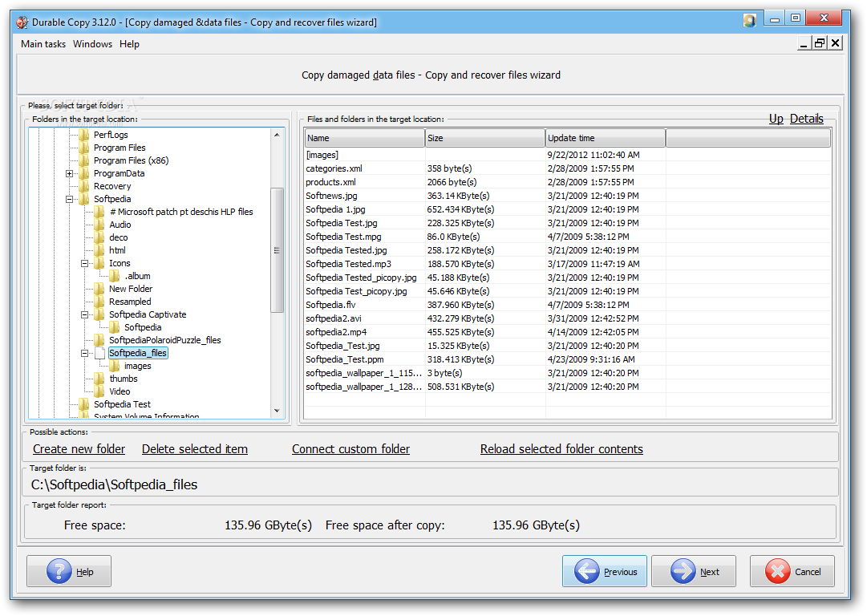The height and width of the screenshot is (616, 867).
Task: Click the html folder icon
Action: point(99,250)
